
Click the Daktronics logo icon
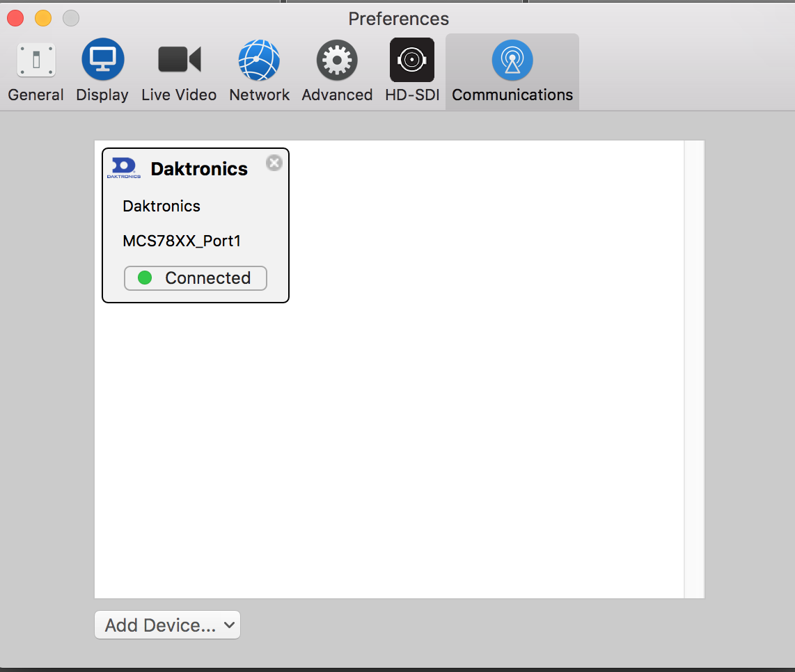tap(124, 168)
